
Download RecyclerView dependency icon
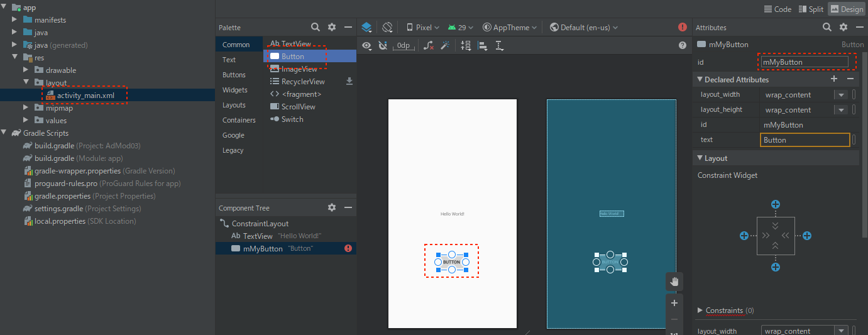click(x=349, y=81)
